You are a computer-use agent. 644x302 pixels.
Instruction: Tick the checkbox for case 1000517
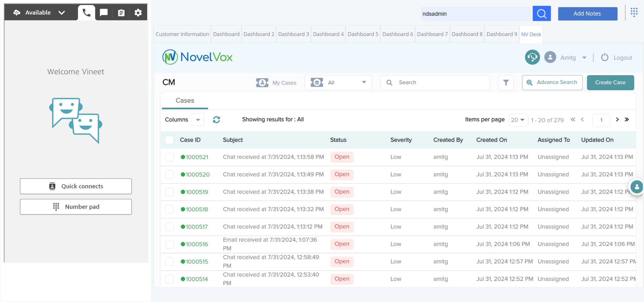point(169,227)
